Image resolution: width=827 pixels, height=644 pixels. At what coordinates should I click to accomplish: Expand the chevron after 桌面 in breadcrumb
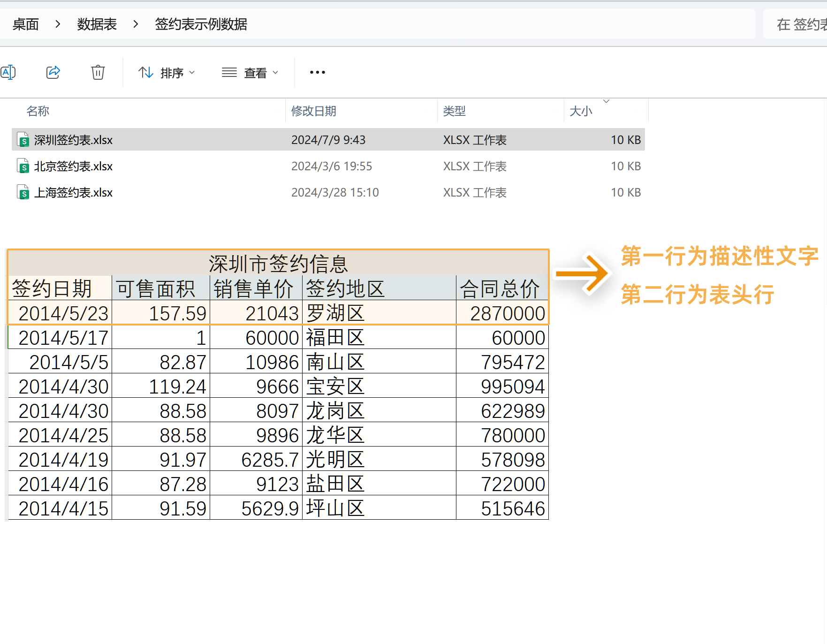[x=58, y=24]
